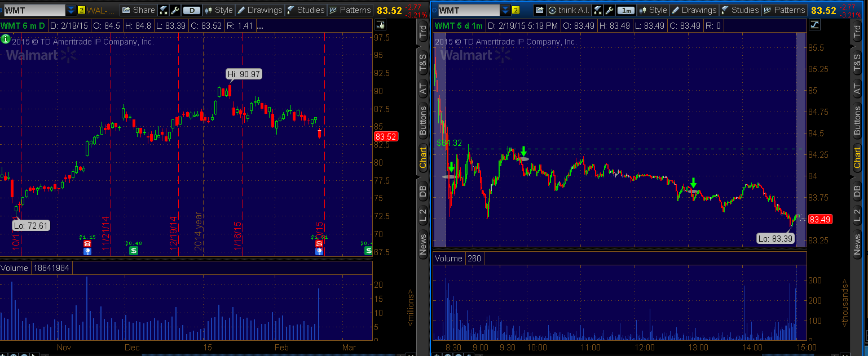Open DB sidebar tab of left chart
868x356 pixels.
pos(423,192)
